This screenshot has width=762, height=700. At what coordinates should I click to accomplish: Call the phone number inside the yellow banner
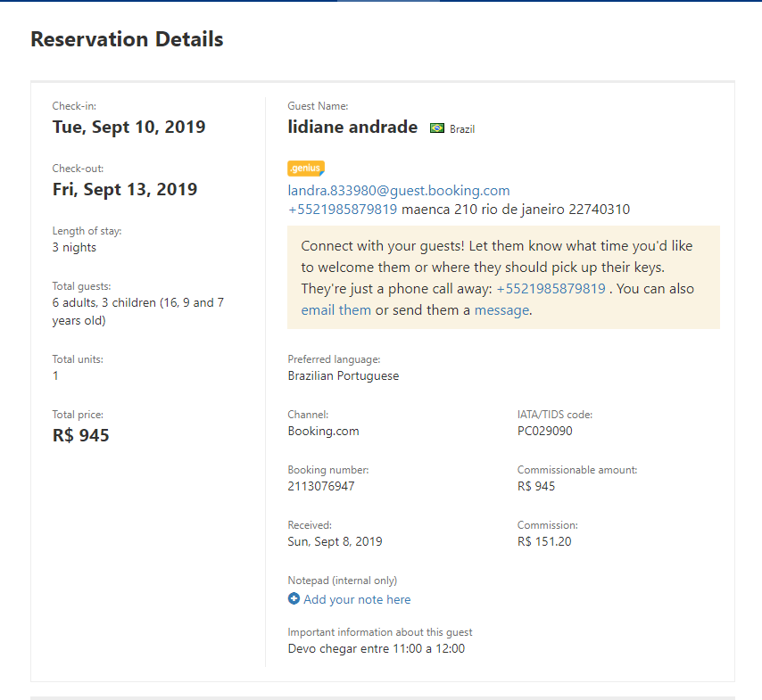point(551,289)
